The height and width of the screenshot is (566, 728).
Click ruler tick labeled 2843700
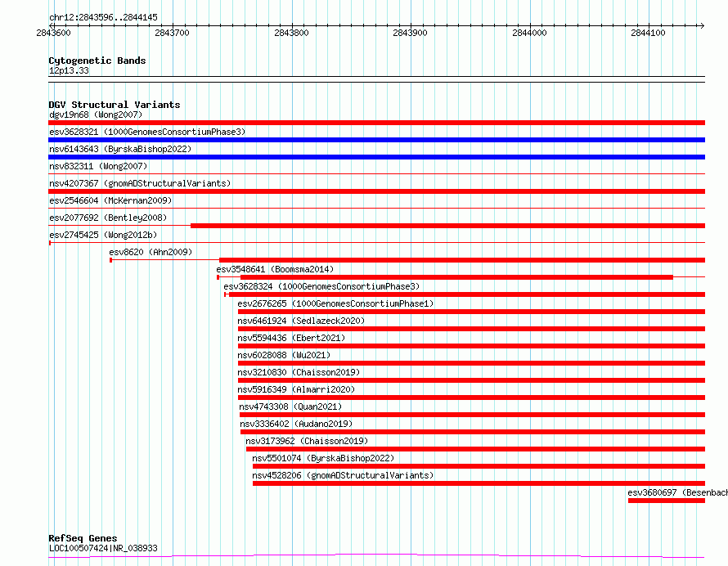point(173,33)
